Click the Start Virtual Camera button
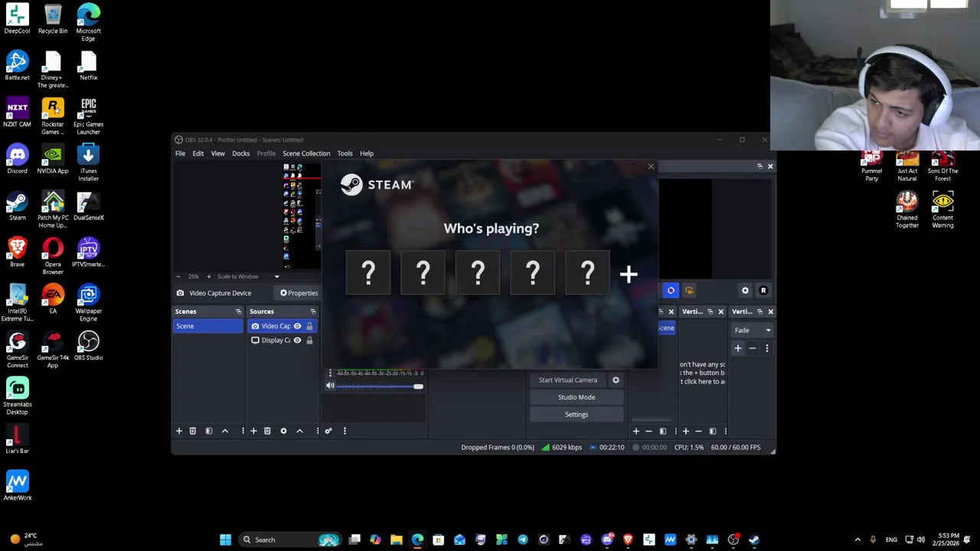 [x=567, y=380]
